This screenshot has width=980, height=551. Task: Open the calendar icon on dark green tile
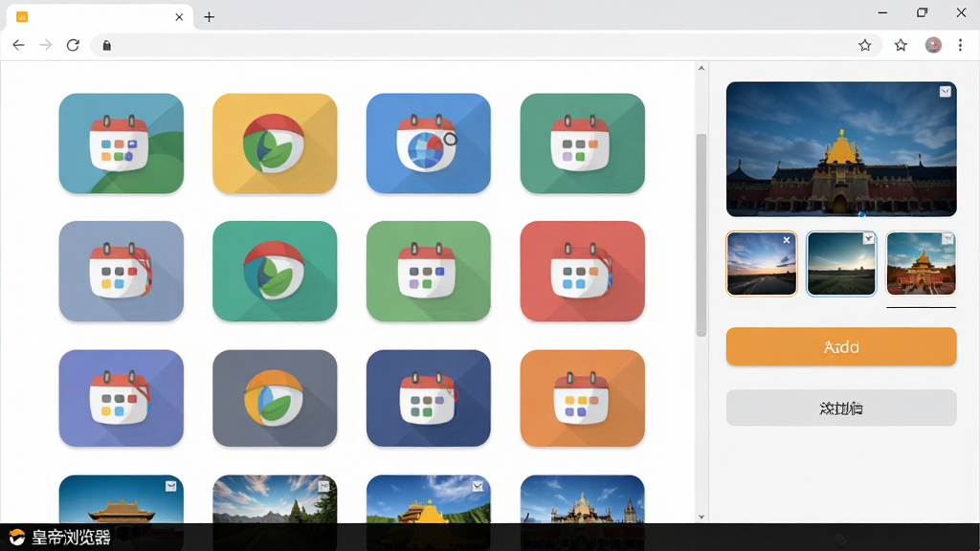(x=583, y=143)
